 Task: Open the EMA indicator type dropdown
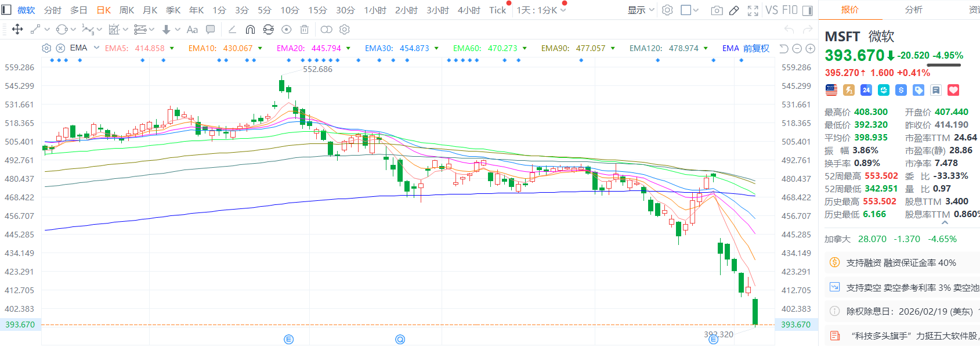97,48
